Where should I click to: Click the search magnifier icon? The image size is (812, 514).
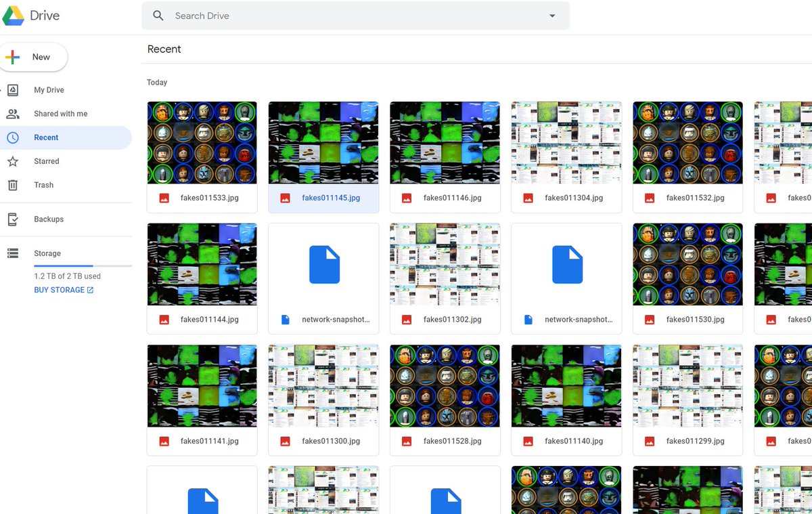point(158,16)
